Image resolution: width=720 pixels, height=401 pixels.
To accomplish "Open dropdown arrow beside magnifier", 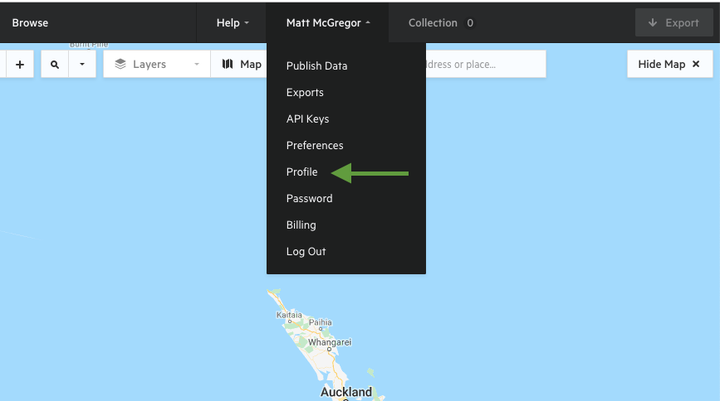I will point(82,64).
